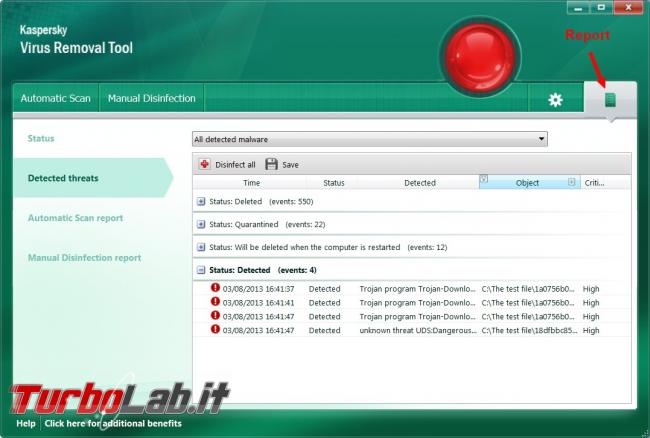Image resolution: width=650 pixels, height=438 pixels.
Task: Switch to the Manual Disinfection tab
Action: click(x=151, y=98)
